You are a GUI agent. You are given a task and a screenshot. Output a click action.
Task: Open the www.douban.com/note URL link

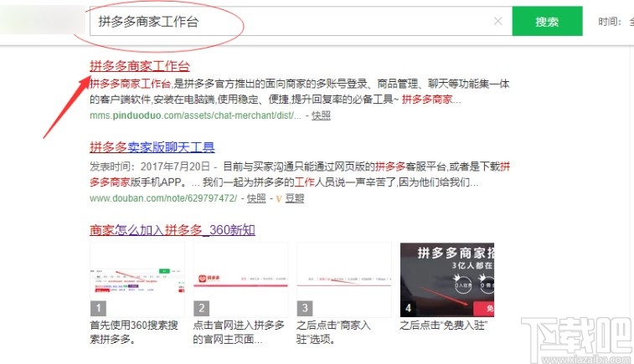tap(163, 198)
